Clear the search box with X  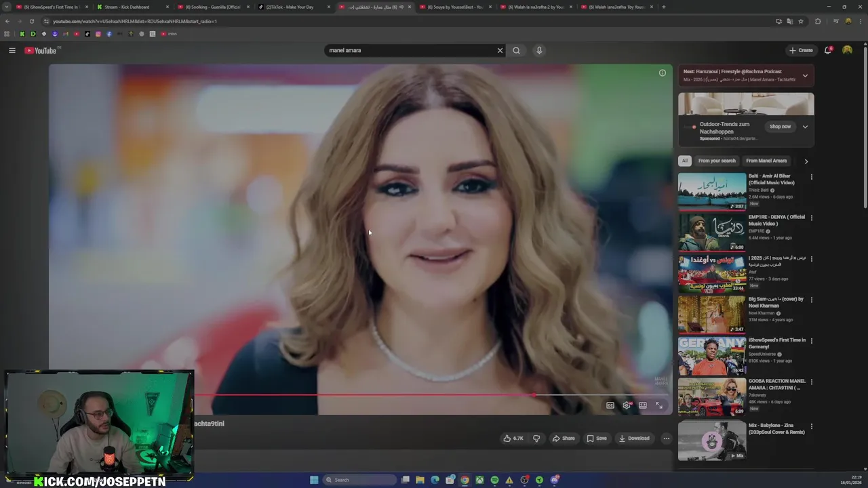[x=500, y=50]
